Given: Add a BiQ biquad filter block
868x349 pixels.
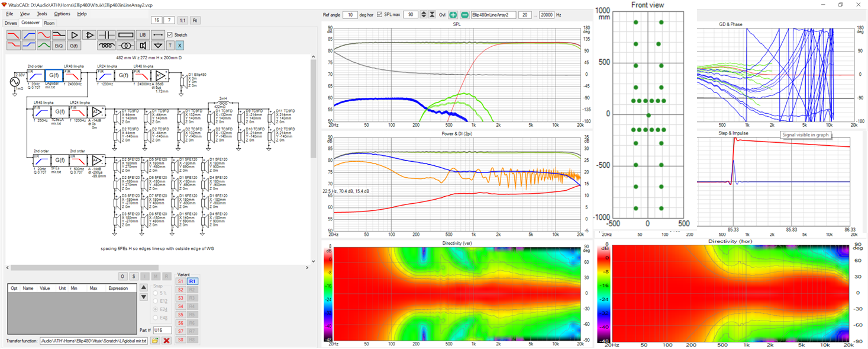Looking at the screenshot, I should (59, 45).
